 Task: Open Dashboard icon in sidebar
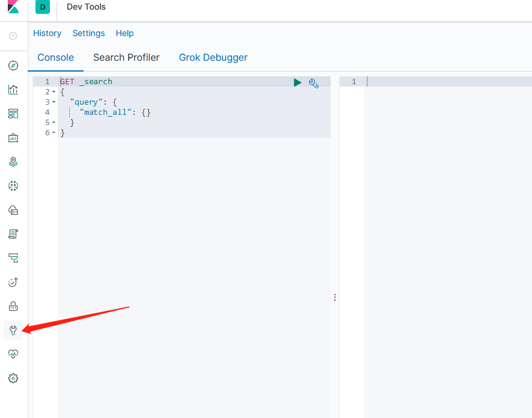(x=13, y=114)
